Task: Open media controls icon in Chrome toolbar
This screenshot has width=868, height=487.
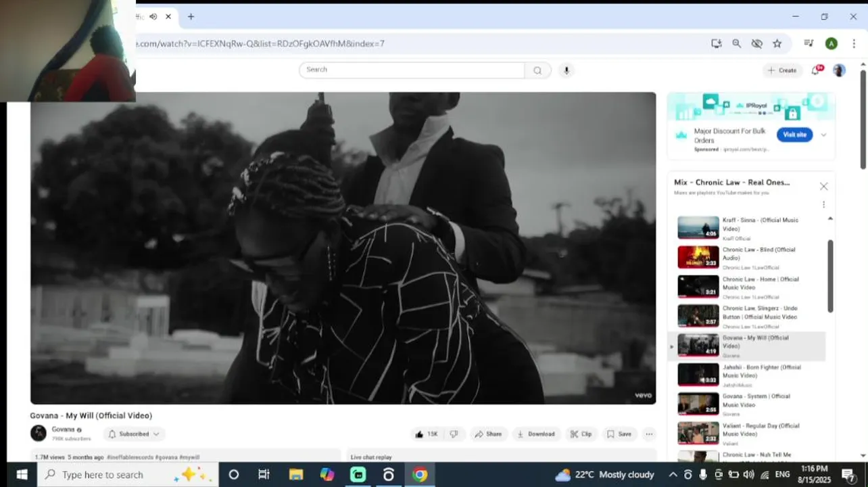Action: (x=809, y=43)
